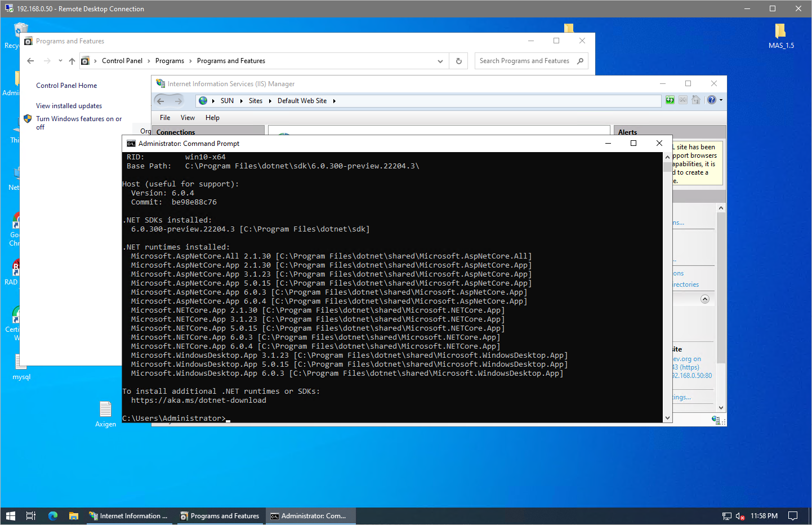Click the Refresh icon in IIS Manager toolbar
This screenshot has width=812, height=525.
pyautogui.click(x=670, y=99)
